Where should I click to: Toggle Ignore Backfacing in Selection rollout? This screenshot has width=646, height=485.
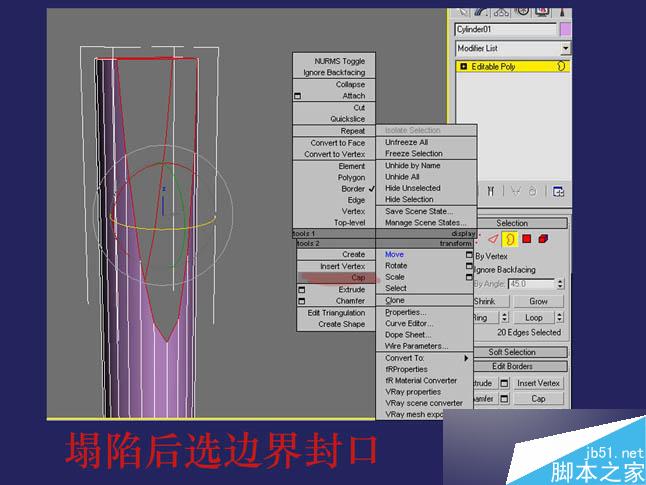(x=505, y=270)
